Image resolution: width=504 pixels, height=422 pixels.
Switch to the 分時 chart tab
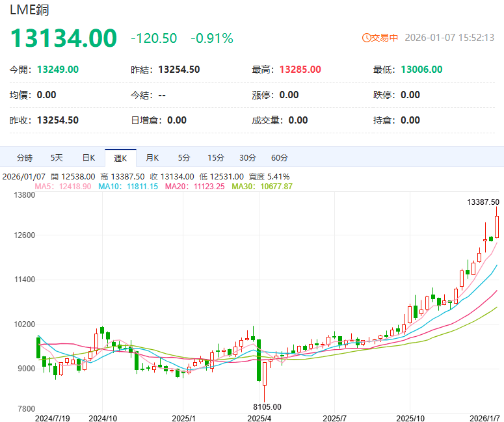(25, 158)
